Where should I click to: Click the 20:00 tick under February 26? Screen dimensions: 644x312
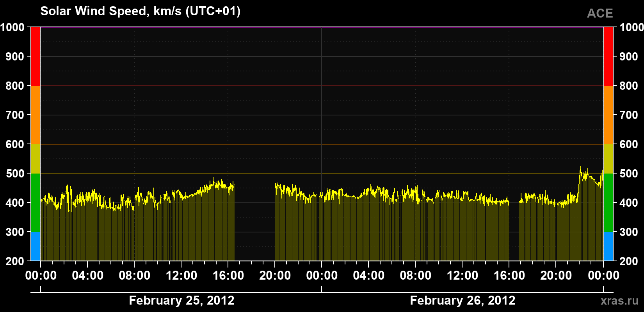coord(556,275)
